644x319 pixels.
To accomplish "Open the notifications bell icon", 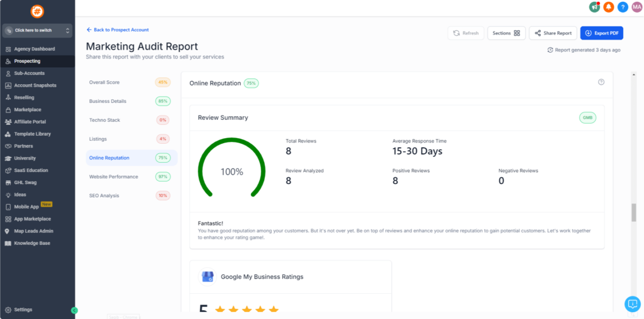I will (x=608, y=7).
